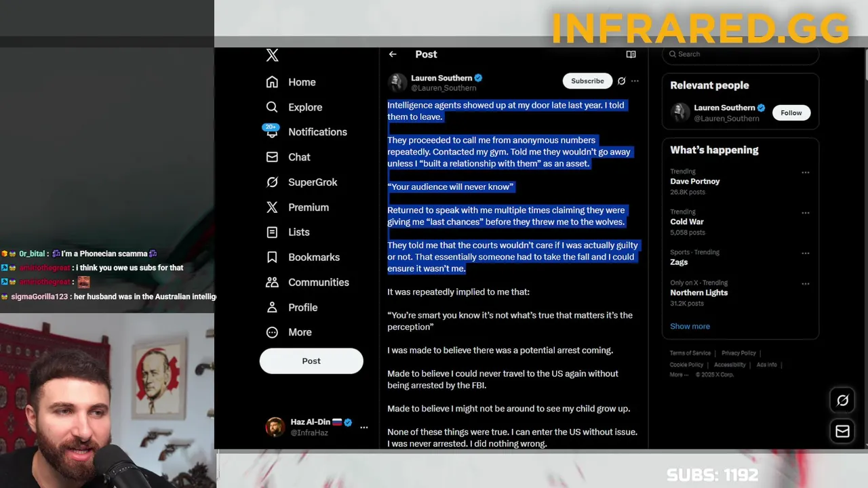Open Cookie Policy link
This screenshot has height=488, width=868.
tap(688, 365)
